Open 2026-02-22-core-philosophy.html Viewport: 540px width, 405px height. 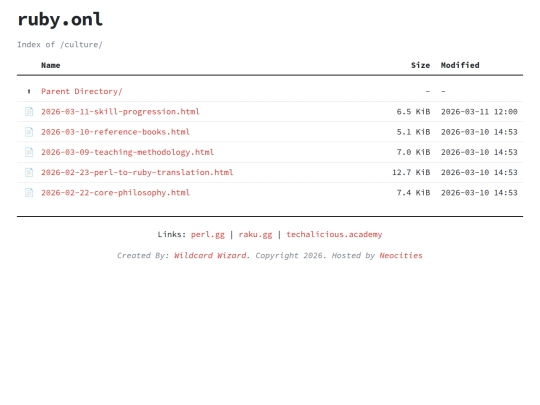[x=115, y=193]
